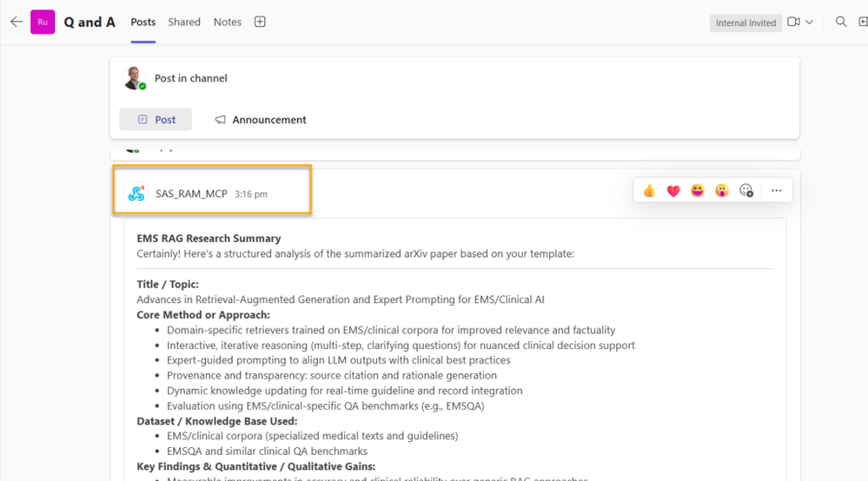Open the panel icon at far right edge
Image resolution: width=868 pixels, height=481 pixels.
tap(863, 22)
